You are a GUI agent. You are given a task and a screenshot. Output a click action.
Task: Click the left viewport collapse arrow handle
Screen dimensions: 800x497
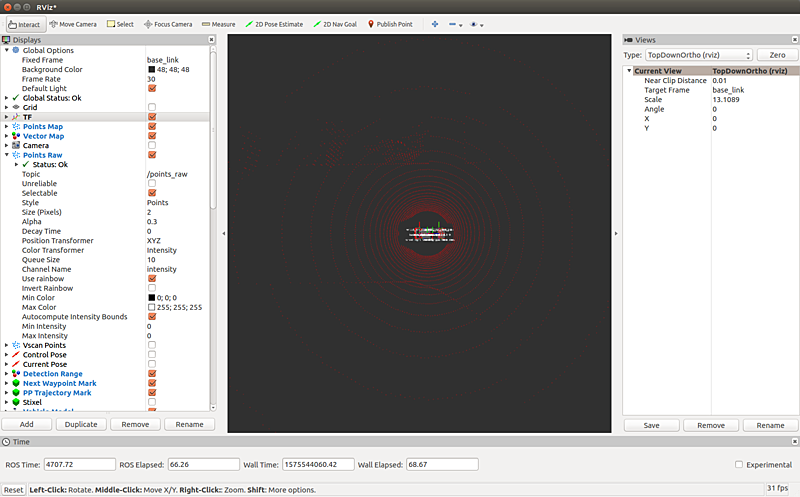pos(223,234)
